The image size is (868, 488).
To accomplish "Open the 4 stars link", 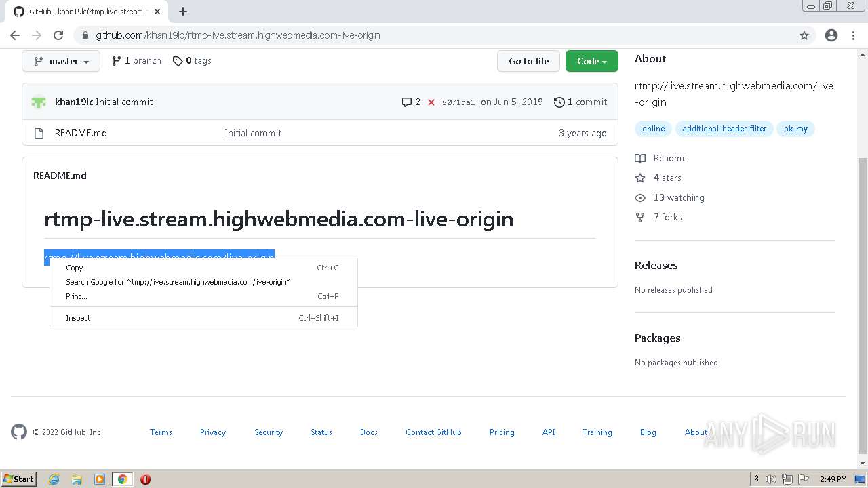I will (658, 178).
